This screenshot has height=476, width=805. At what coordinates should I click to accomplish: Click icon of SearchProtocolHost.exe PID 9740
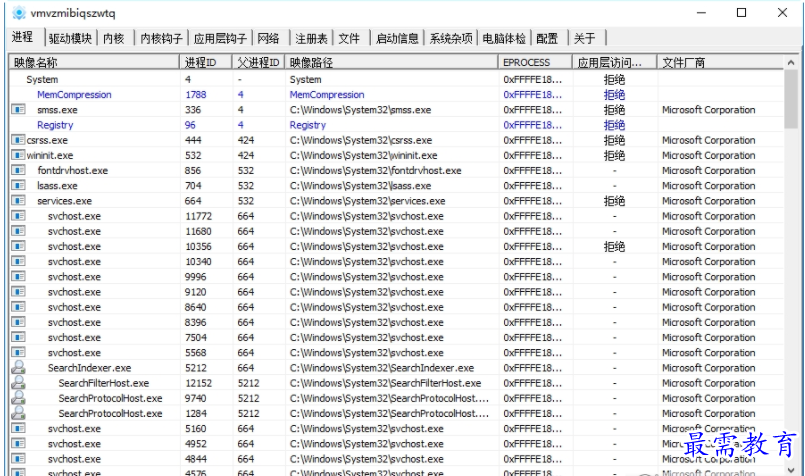(18, 397)
